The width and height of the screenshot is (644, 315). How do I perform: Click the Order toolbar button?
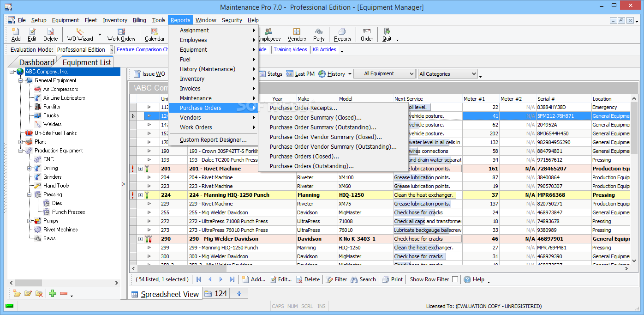367,35
